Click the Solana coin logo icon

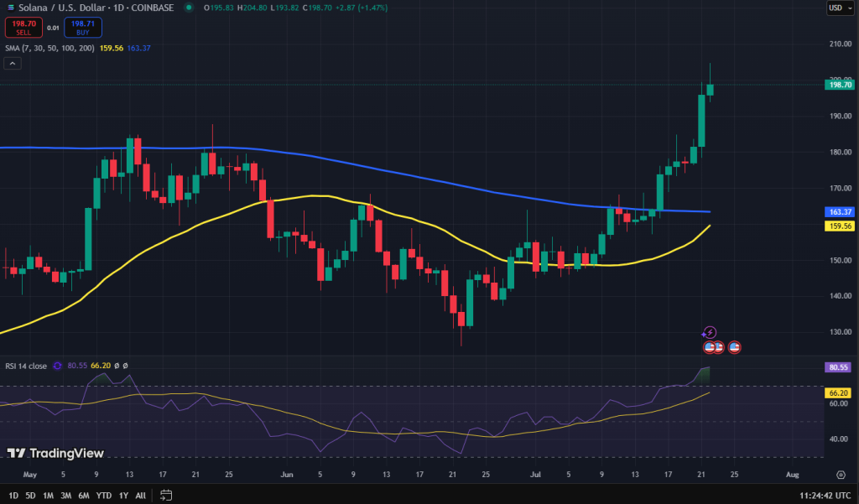[10, 8]
